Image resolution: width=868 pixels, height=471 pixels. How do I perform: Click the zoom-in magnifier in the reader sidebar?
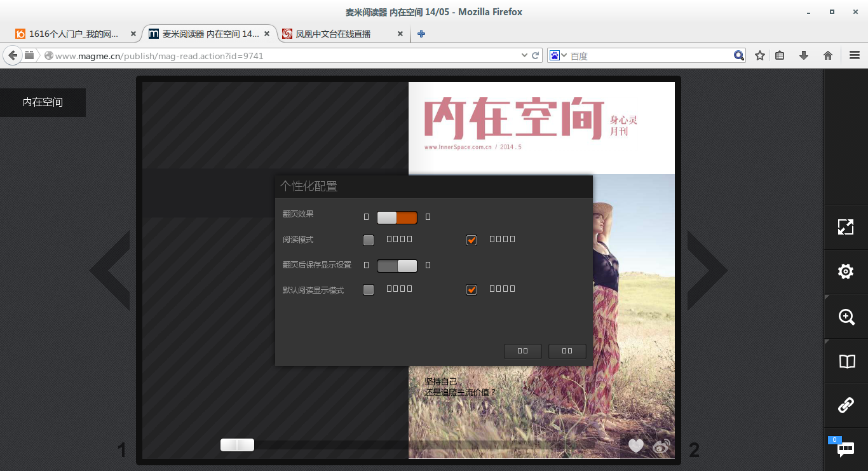pyautogui.click(x=846, y=317)
